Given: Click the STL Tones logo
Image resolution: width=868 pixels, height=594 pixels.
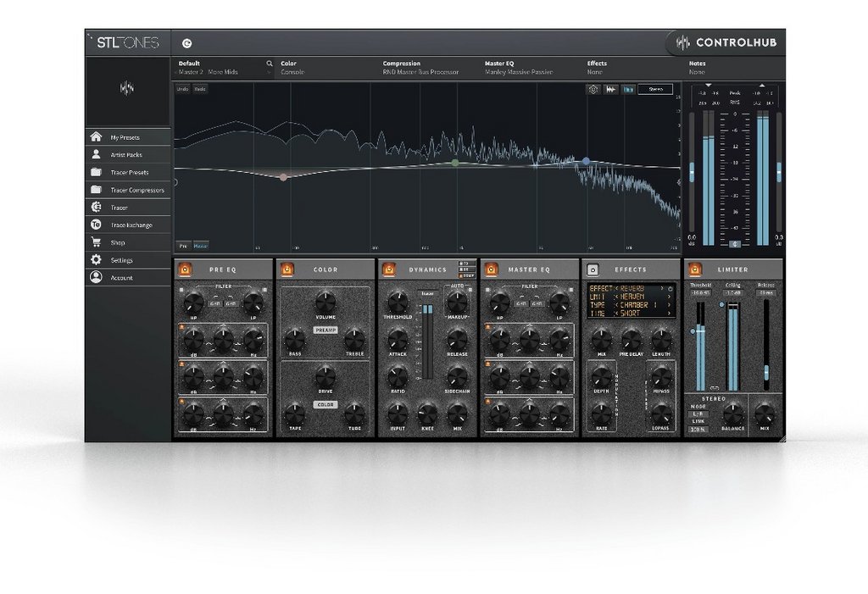Looking at the screenshot, I should 128,42.
